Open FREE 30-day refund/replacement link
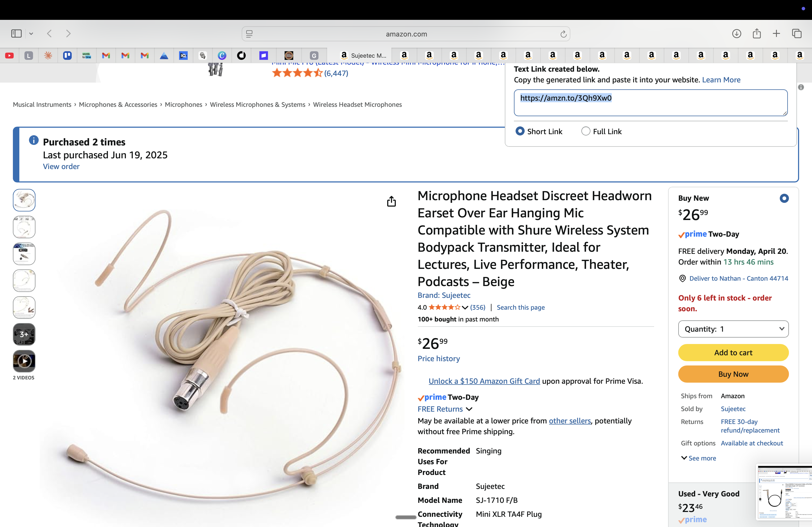 click(750, 426)
